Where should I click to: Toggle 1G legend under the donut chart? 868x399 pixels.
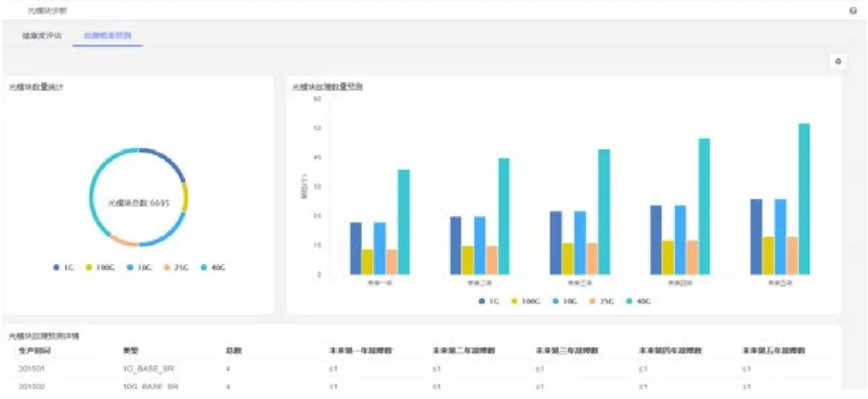[63, 267]
